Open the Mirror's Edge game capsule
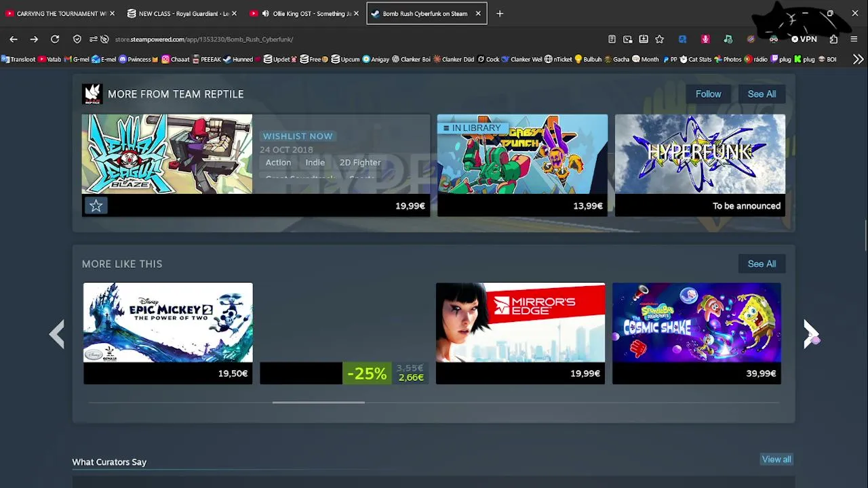The height and width of the screenshot is (488, 868). pyautogui.click(x=520, y=333)
